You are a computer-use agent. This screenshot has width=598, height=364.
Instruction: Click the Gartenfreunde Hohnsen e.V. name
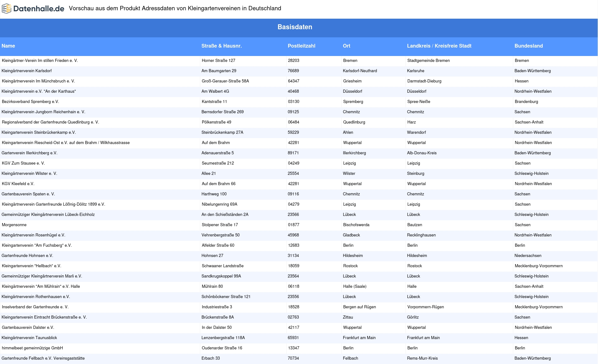27,256
